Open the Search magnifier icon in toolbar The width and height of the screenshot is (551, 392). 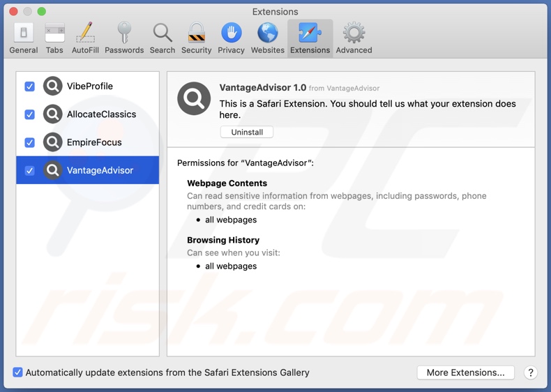coord(163,33)
